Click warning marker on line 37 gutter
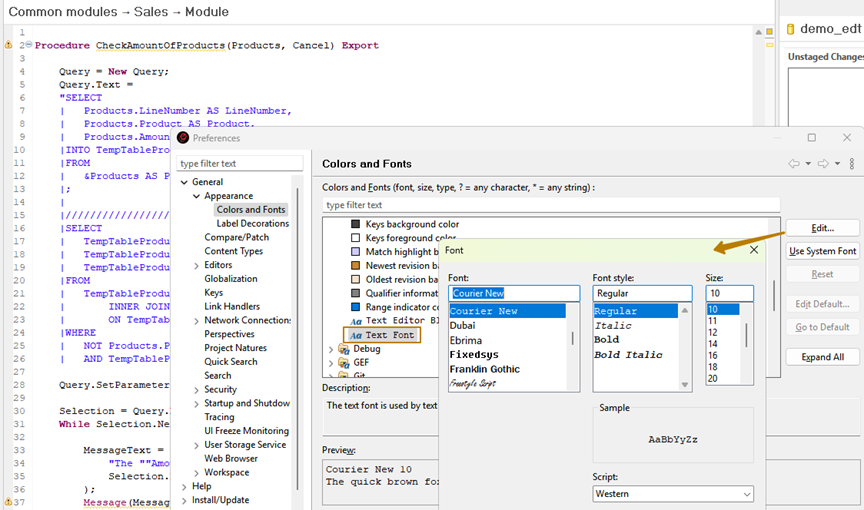864x510 pixels. click(x=9, y=502)
